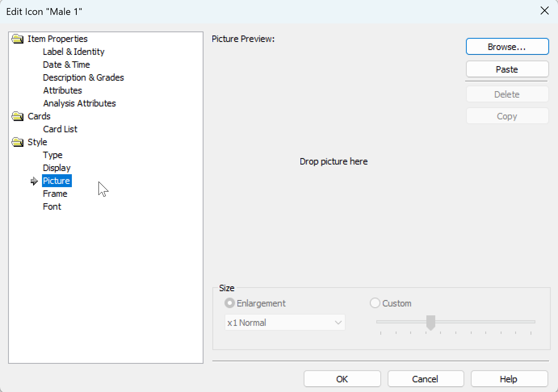
Task: Select the Font settings entry
Action: pyautogui.click(x=52, y=206)
